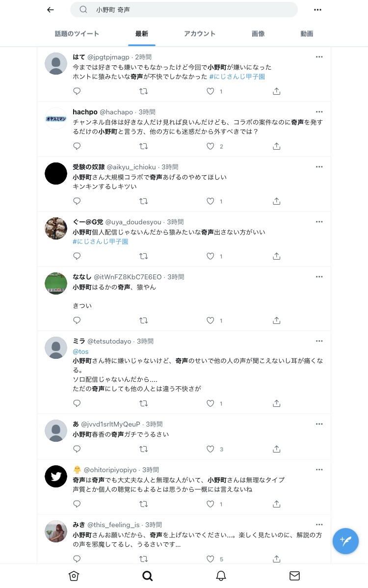Open hachpo's profile avatar
The image size is (368, 588).
[56, 118]
